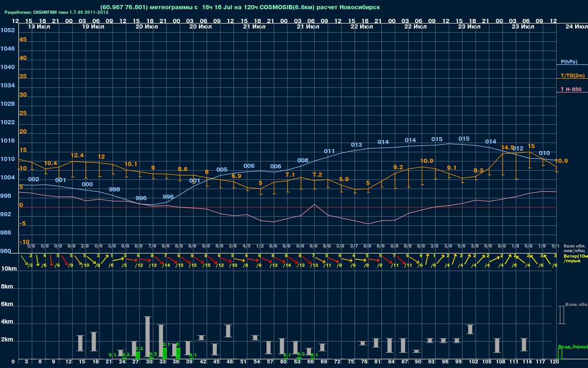
Task: Click the 2/8 cloud cover value
Action: (x=85, y=246)
